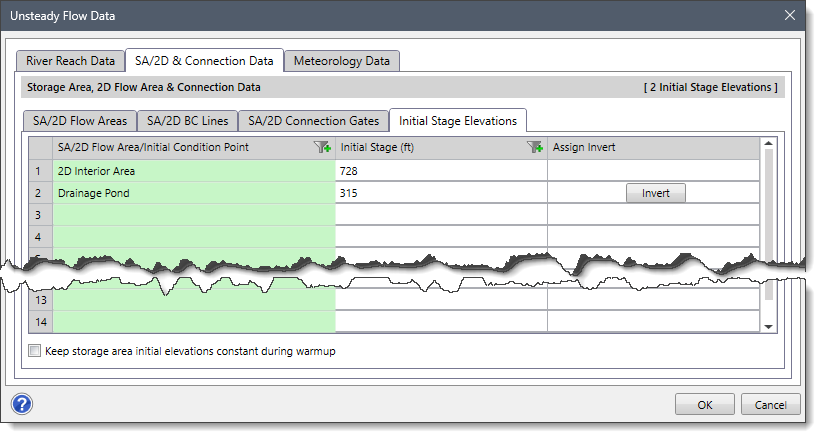Viewport: 821px width, 438px height.
Task: Edit the 315 initial stage cell
Action: click(440, 193)
